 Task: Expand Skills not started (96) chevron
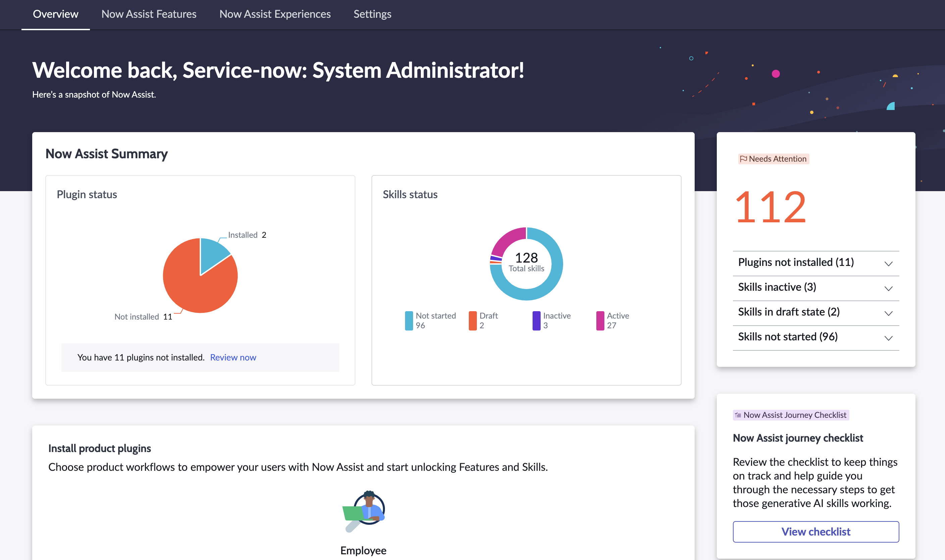coord(888,338)
